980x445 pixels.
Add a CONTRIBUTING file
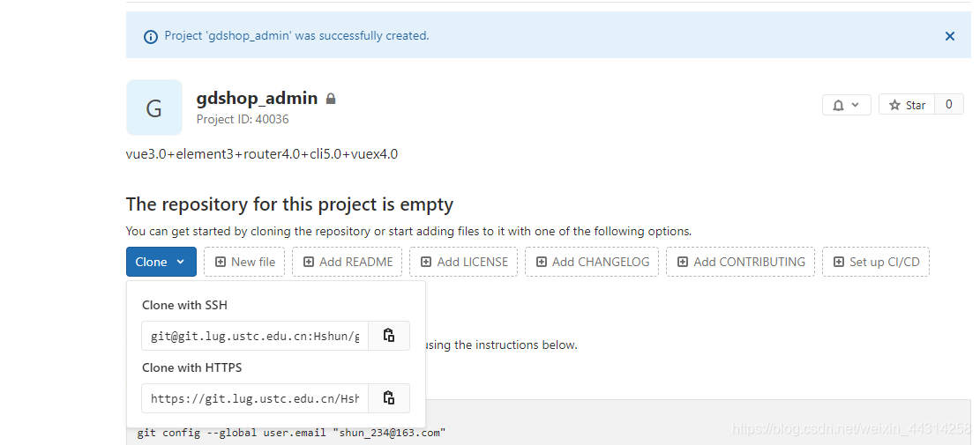coord(741,262)
